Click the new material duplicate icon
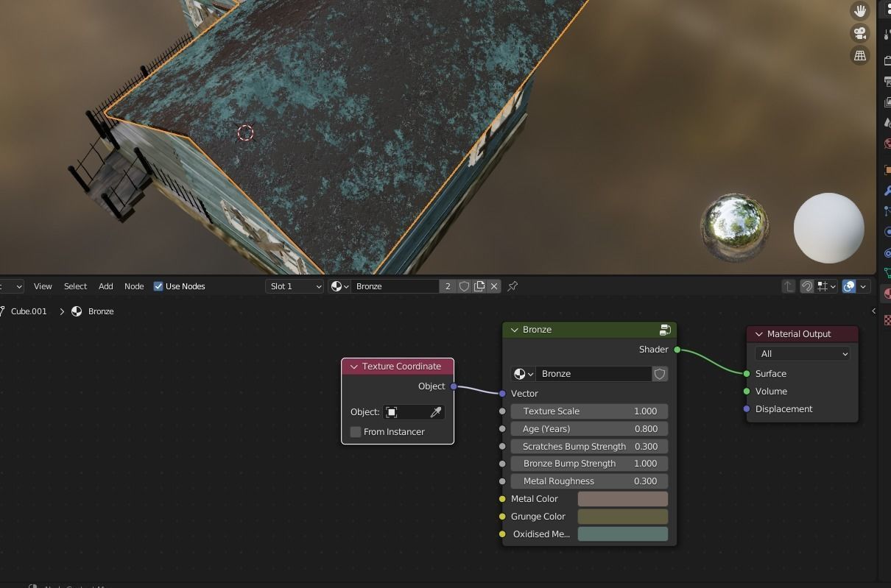 (x=479, y=286)
